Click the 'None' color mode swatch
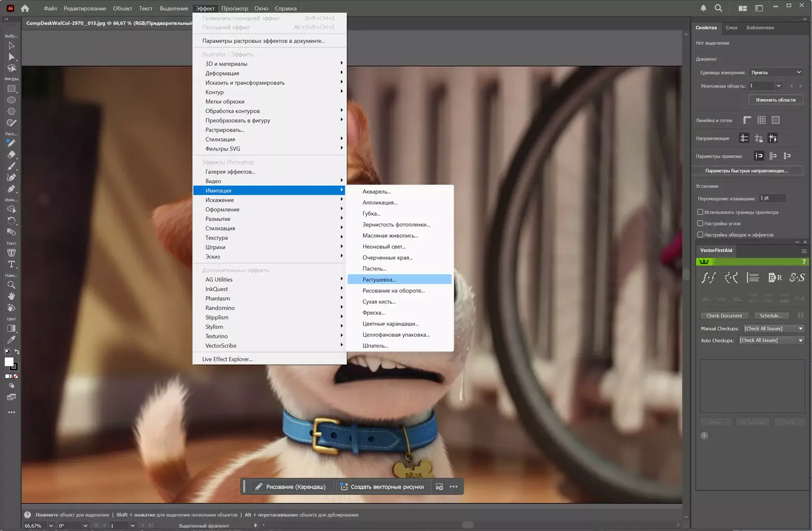This screenshot has height=531, width=812. click(x=16, y=376)
